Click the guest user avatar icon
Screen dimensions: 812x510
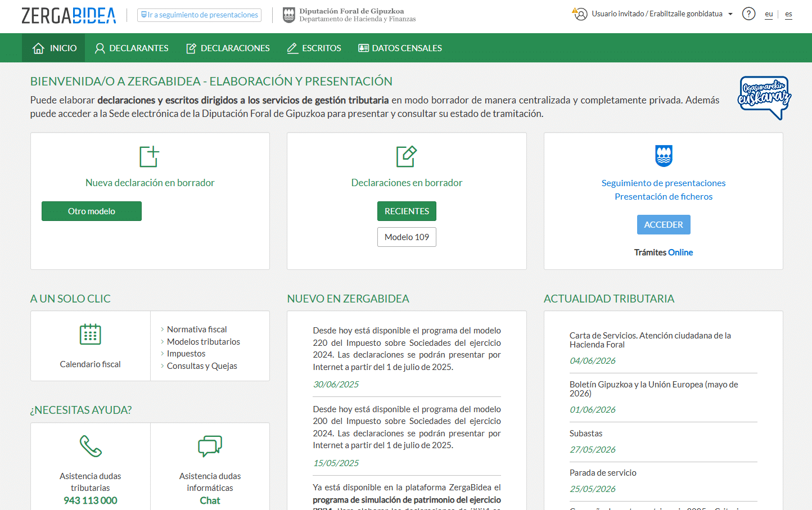(580, 14)
